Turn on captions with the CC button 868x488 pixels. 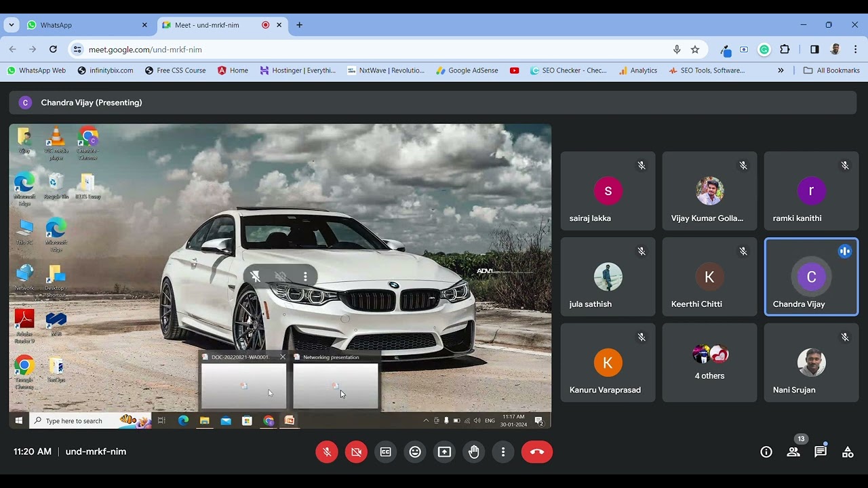click(x=386, y=452)
